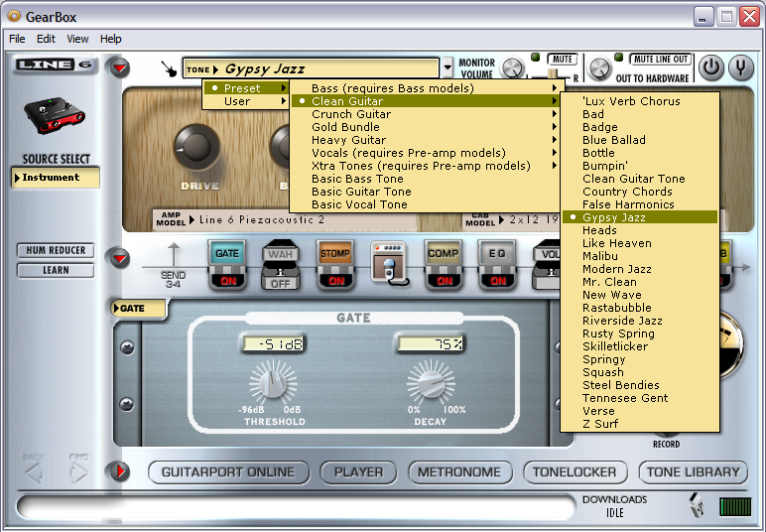The width and height of the screenshot is (766, 532).
Task: Click the Metronome button
Action: pyautogui.click(x=458, y=472)
